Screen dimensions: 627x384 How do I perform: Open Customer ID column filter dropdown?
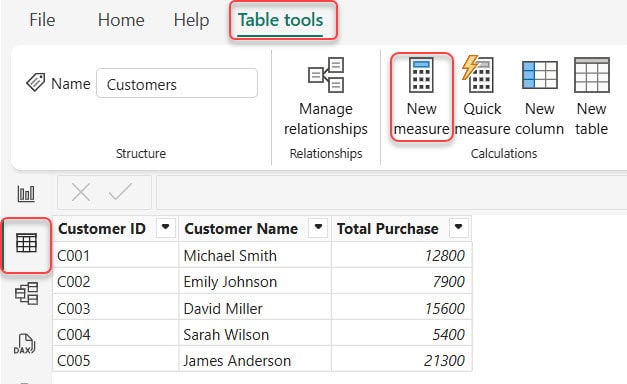[x=166, y=228]
